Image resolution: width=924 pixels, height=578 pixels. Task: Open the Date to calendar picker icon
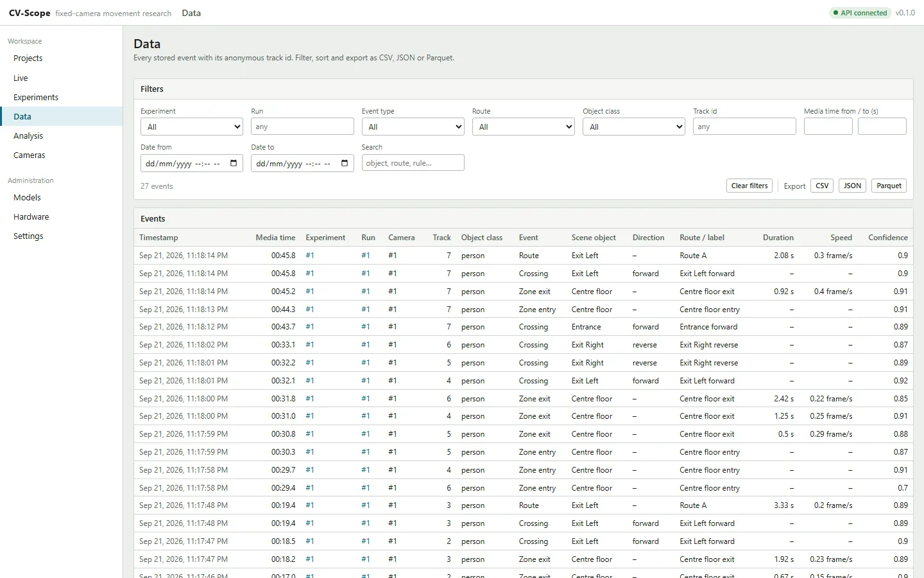click(345, 163)
